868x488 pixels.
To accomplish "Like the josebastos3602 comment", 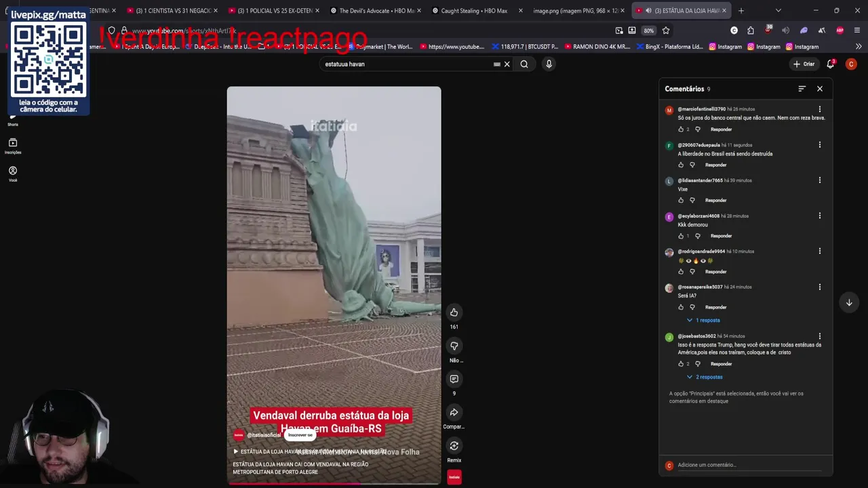I will point(681,364).
